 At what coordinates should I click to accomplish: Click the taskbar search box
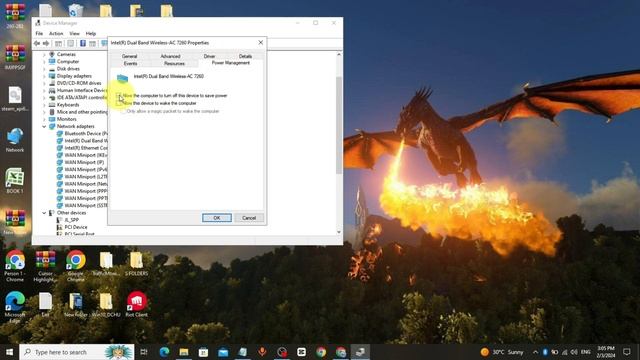coord(77,352)
